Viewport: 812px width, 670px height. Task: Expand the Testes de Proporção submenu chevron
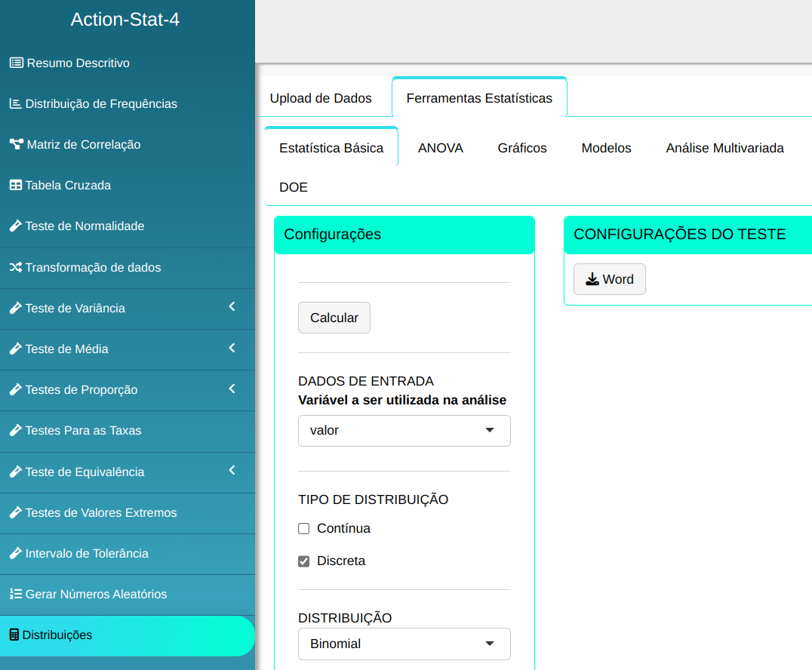(232, 389)
